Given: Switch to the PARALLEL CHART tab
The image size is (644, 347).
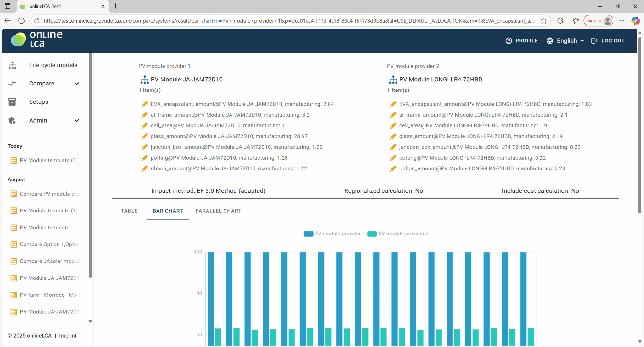Looking at the screenshot, I should [x=218, y=211].
